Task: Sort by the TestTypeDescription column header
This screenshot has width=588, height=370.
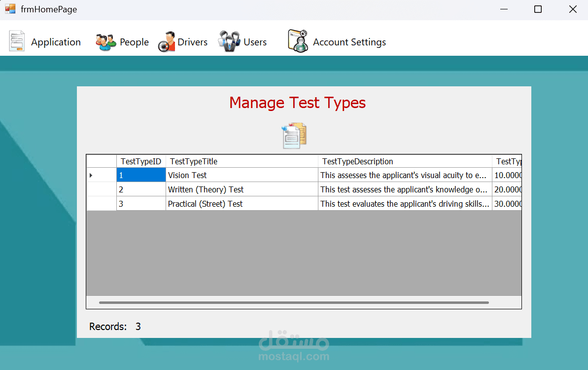Action: tap(405, 161)
